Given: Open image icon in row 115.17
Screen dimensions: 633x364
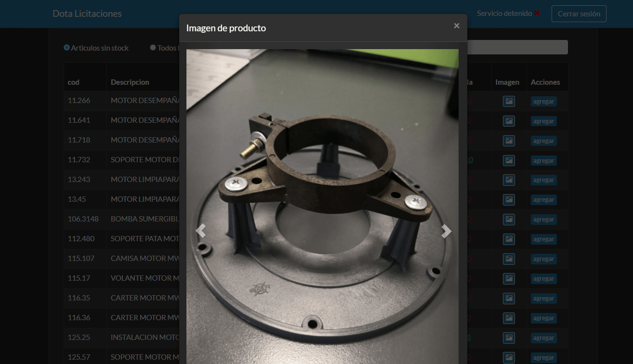Looking at the screenshot, I should 509,278.
